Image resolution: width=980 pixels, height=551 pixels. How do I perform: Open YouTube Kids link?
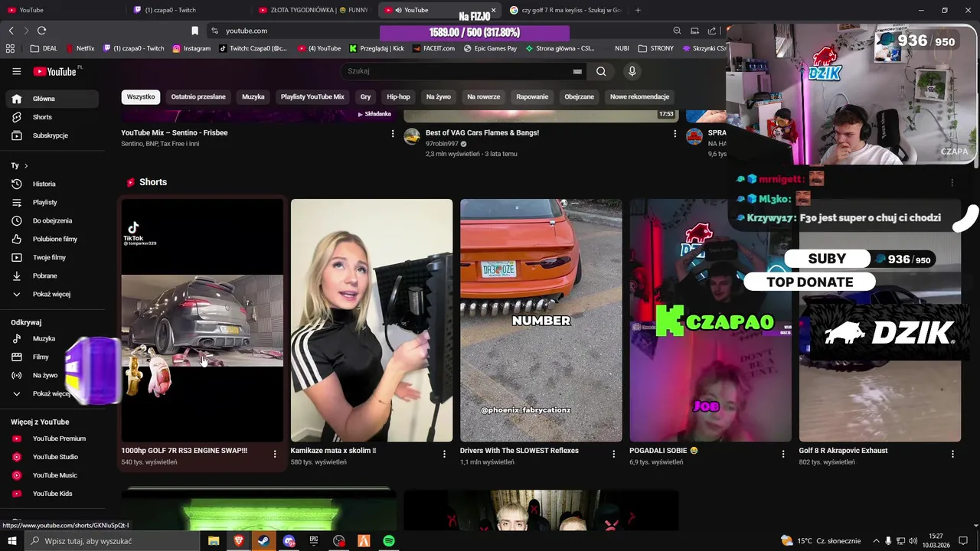51,494
